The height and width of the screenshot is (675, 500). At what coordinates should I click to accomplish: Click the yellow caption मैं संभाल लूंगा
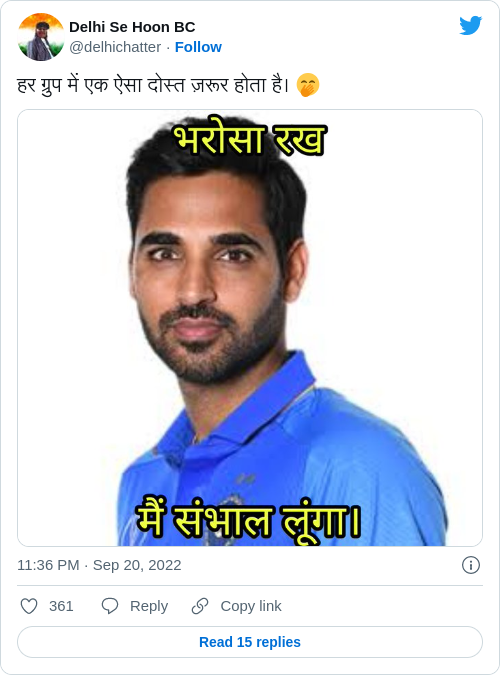248,520
